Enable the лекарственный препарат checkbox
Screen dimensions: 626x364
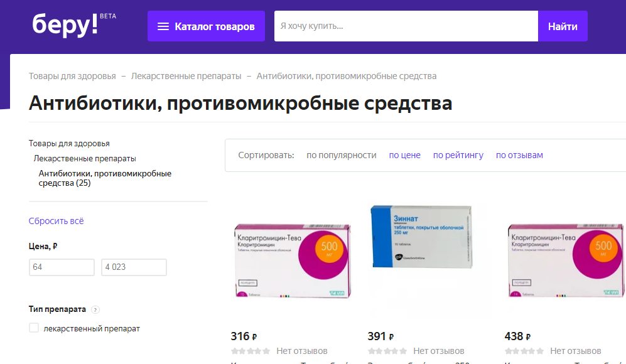click(34, 328)
